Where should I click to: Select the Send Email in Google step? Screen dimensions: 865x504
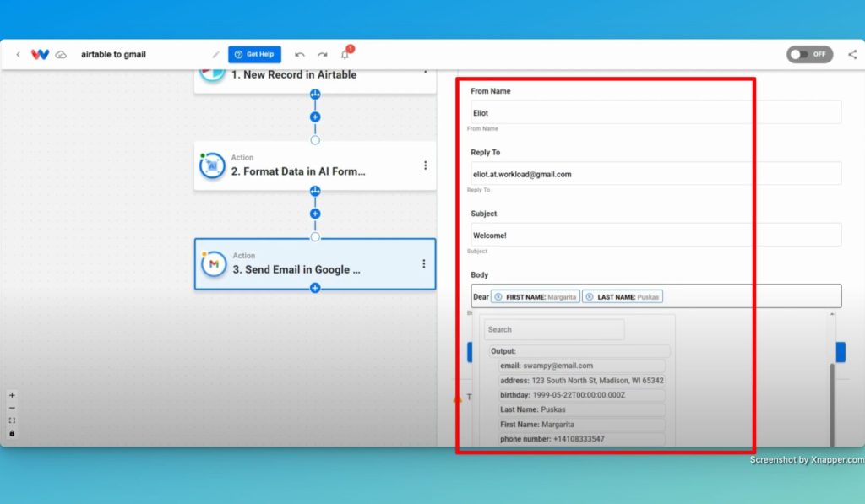pyautogui.click(x=315, y=263)
